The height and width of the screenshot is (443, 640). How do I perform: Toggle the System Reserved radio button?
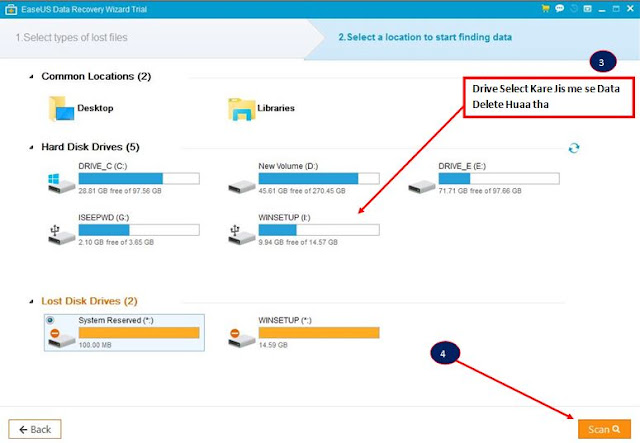[x=50, y=320]
